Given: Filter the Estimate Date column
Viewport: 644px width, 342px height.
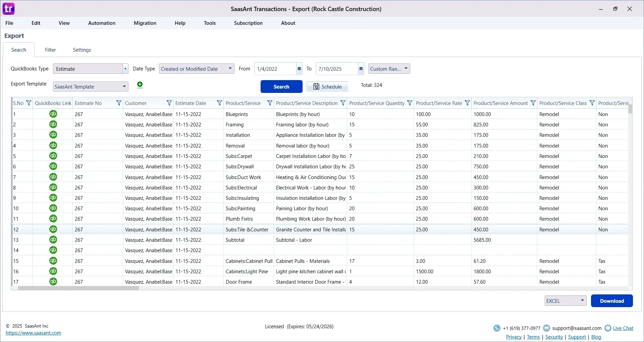Looking at the screenshot, I should pos(219,103).
